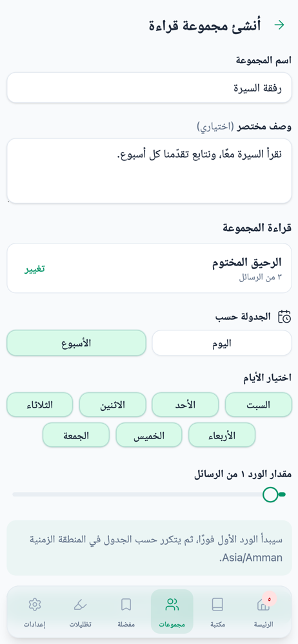Toggle the الثلاثاء day chip
Image resolution: width=298 pixels, height=644 pixels.
[39, 404]
